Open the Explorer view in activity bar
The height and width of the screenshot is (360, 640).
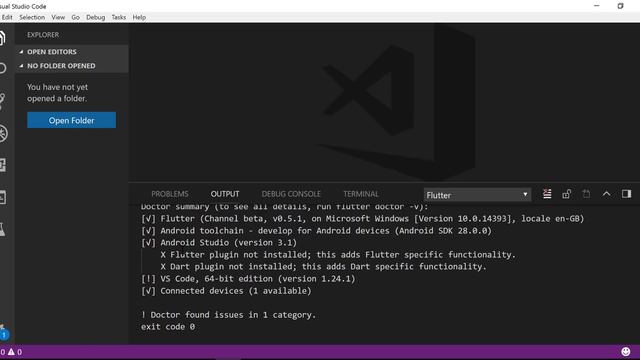coord(2,38)
